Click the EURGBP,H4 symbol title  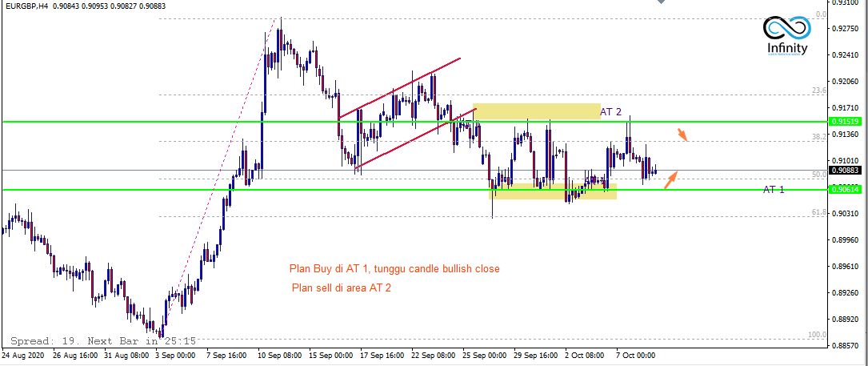[x=25, y=6]
